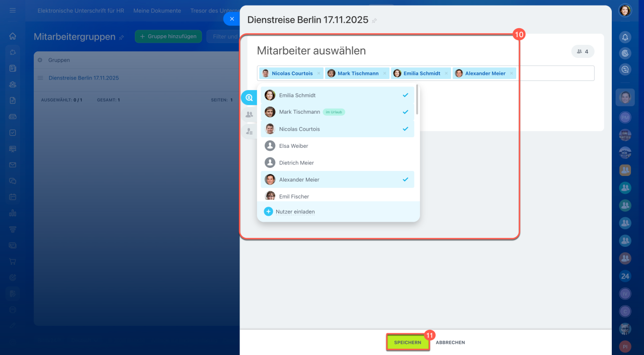Open notifications bell in right panel
644x355 pixels.
coord(625,37)
